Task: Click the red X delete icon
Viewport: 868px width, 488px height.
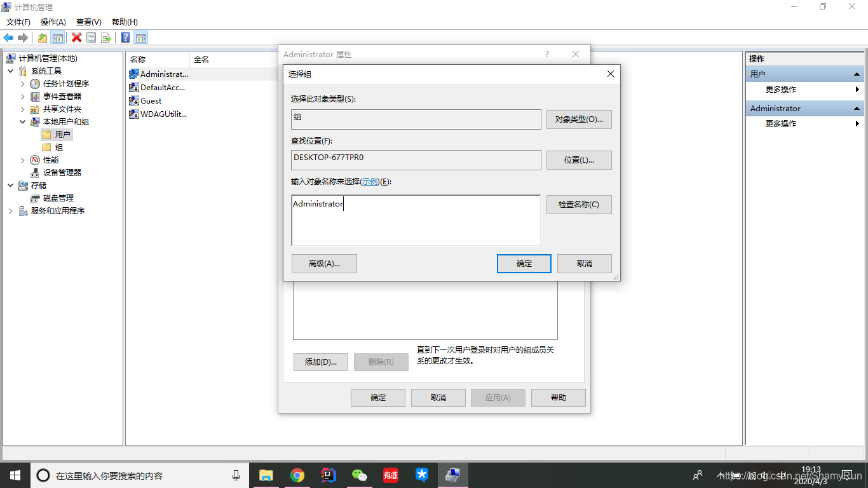Action: pos(76,37)
